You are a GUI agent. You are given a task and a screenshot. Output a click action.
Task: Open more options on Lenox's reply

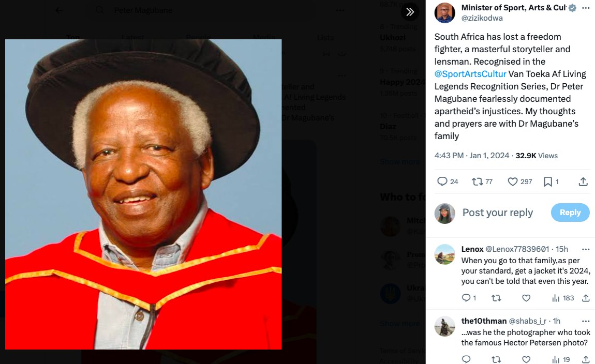pos(586,250)
